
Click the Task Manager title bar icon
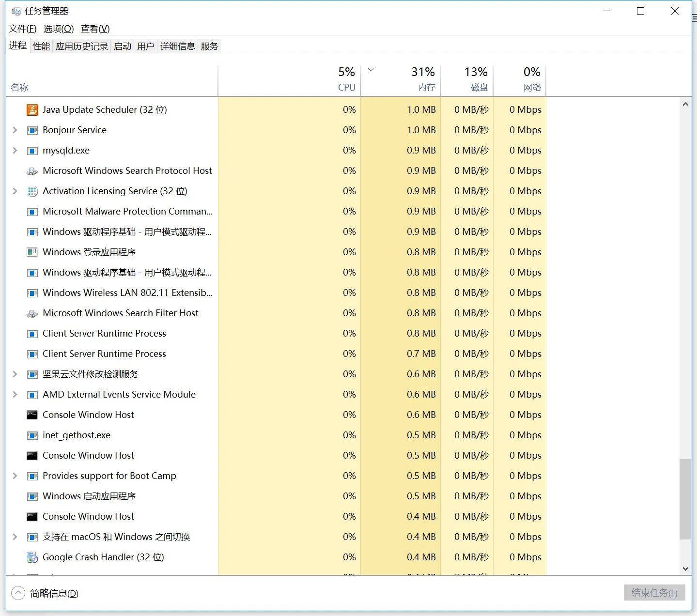tap(16, 11)
